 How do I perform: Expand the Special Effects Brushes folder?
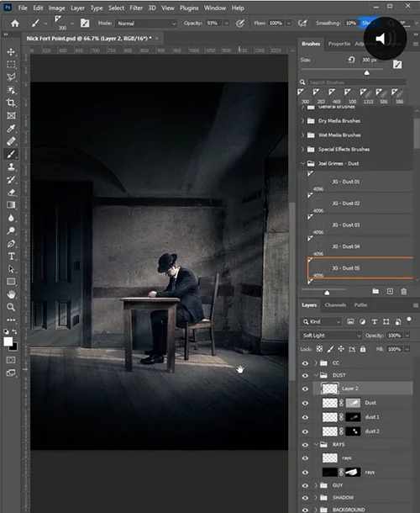302,149
